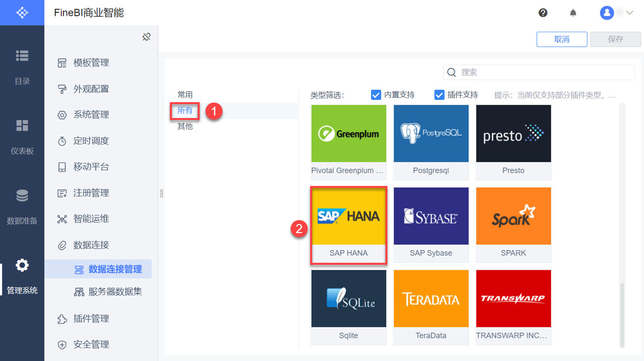644x361 pixels.
Task: Select 数据连接管理 submenu item
Action: tap(98, 269)
